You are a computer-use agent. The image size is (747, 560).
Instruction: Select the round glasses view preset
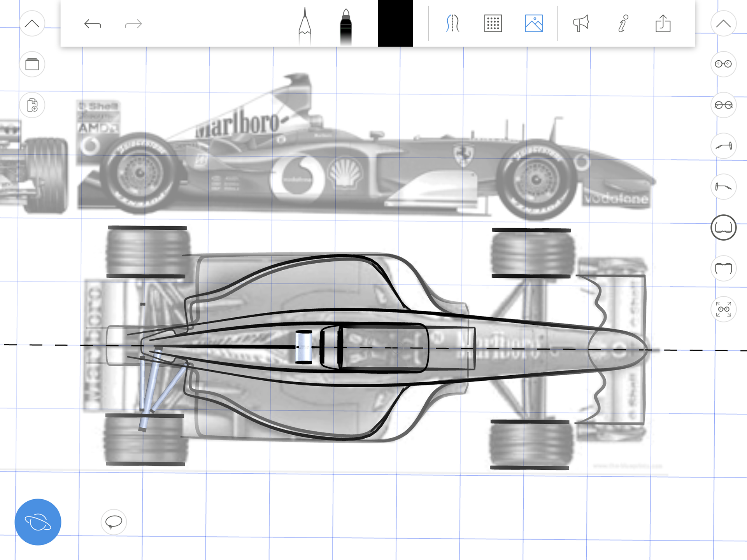(723, 64)
